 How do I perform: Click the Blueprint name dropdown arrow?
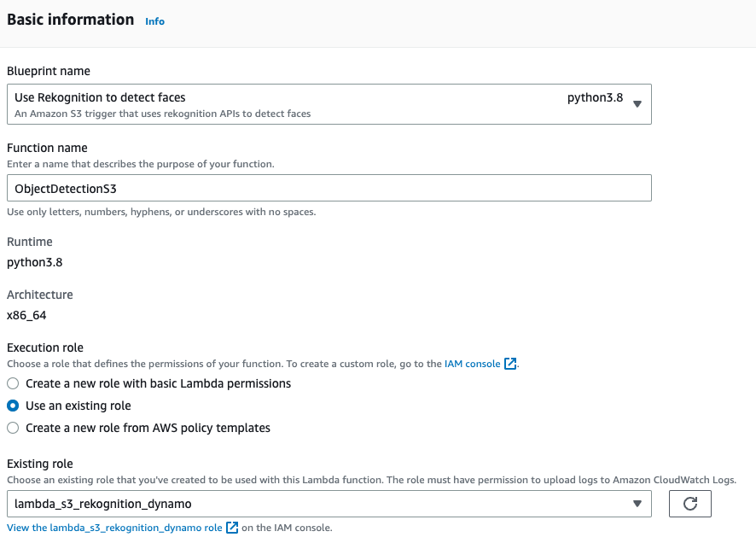[x=638, y=105]
